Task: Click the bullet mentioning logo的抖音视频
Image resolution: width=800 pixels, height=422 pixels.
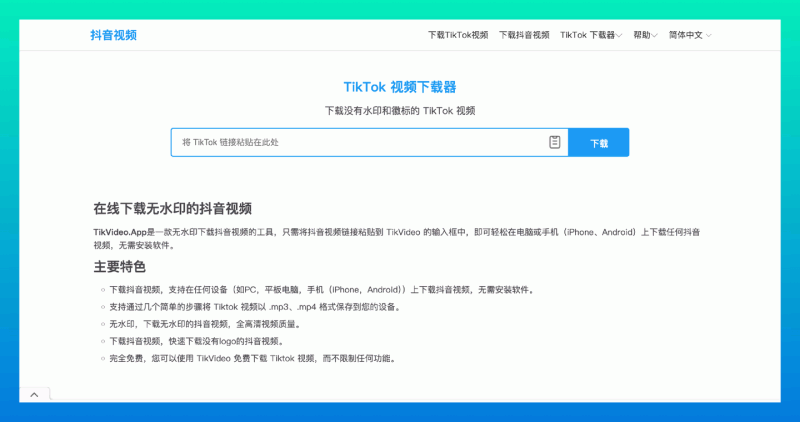Action: (196, 341)
